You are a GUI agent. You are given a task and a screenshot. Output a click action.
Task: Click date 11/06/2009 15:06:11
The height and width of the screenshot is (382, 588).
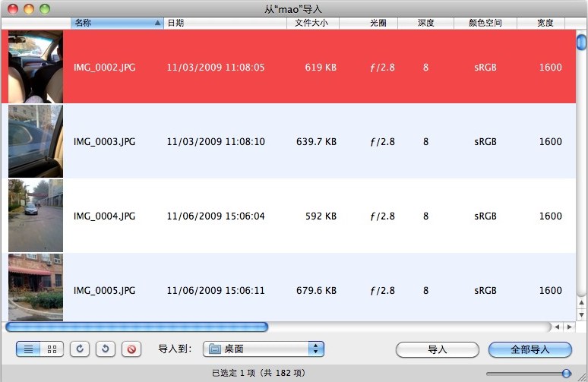click(x=216, y=291)
